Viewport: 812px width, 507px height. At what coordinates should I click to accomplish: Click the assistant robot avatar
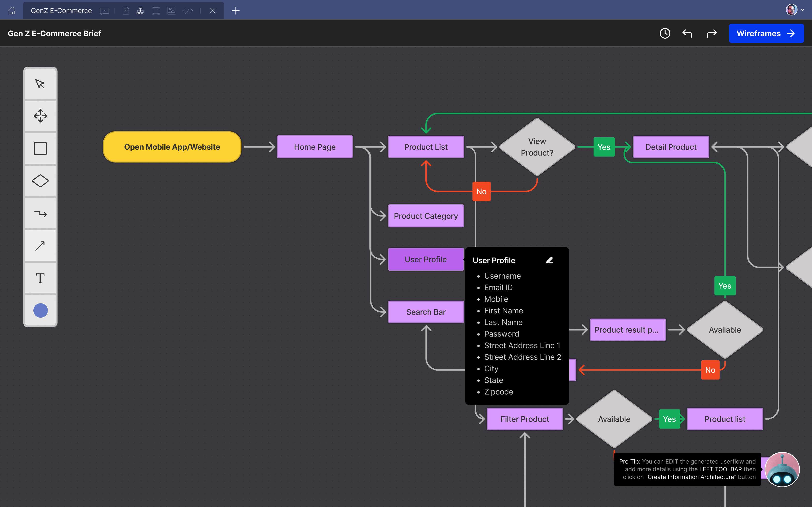[x=782, y=469]
